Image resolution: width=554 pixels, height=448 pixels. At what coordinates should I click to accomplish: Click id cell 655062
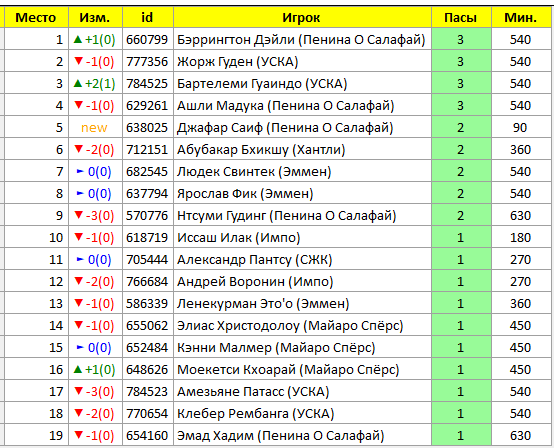[147, 325]
